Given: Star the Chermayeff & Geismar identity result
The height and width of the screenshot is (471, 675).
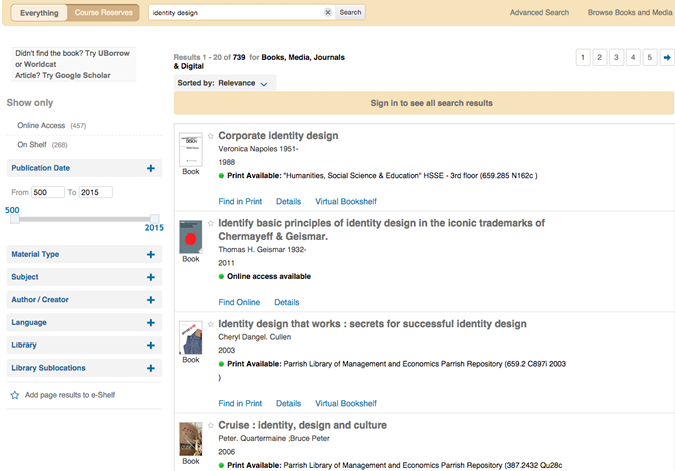Looking at the screenshot, I should 211,224.
